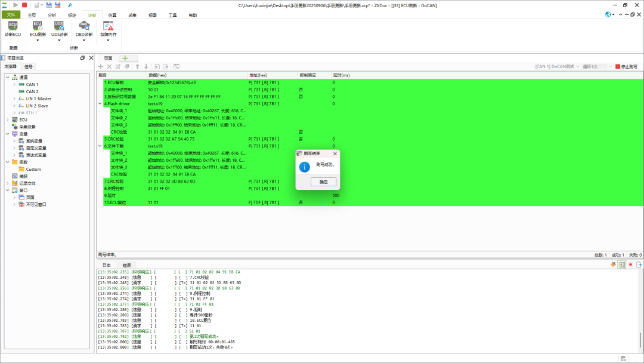This screenshot has height=363, width=644.
Task: Click the green plus to add a page tab
Action: coord(125,58)
